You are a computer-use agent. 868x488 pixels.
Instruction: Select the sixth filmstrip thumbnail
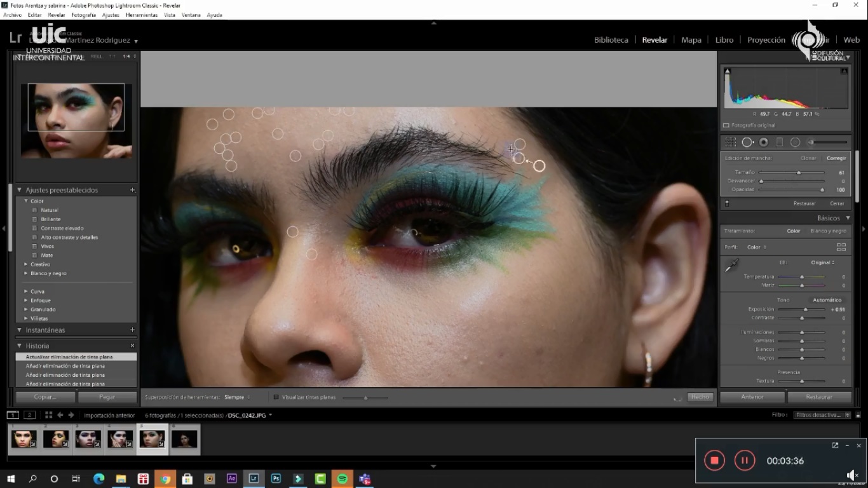point(184,439)
